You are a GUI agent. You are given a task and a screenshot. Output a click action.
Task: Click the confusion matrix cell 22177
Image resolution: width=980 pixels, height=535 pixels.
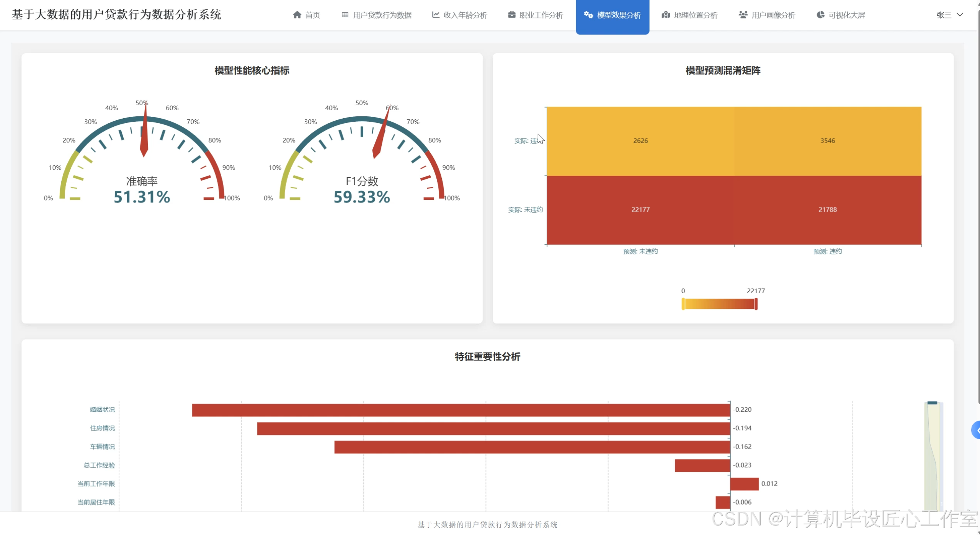click(640, 210)
